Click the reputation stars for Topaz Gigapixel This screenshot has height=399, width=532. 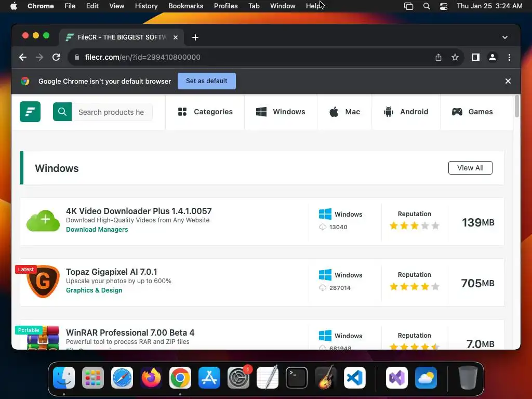(414, 287)
